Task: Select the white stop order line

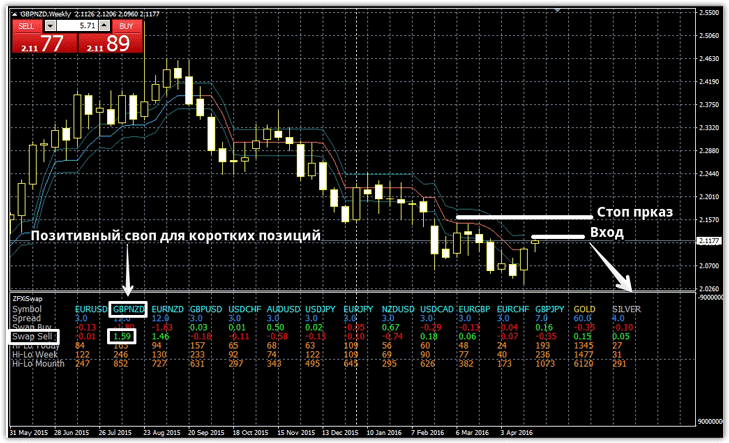Action: tap(520, 217)
